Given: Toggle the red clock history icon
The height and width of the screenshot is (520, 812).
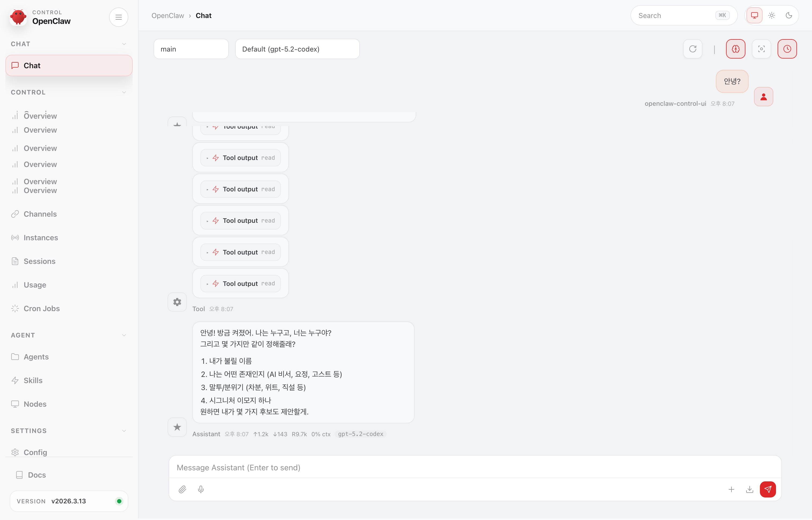Looking at the screenshot, I should [x=787, y=49].
